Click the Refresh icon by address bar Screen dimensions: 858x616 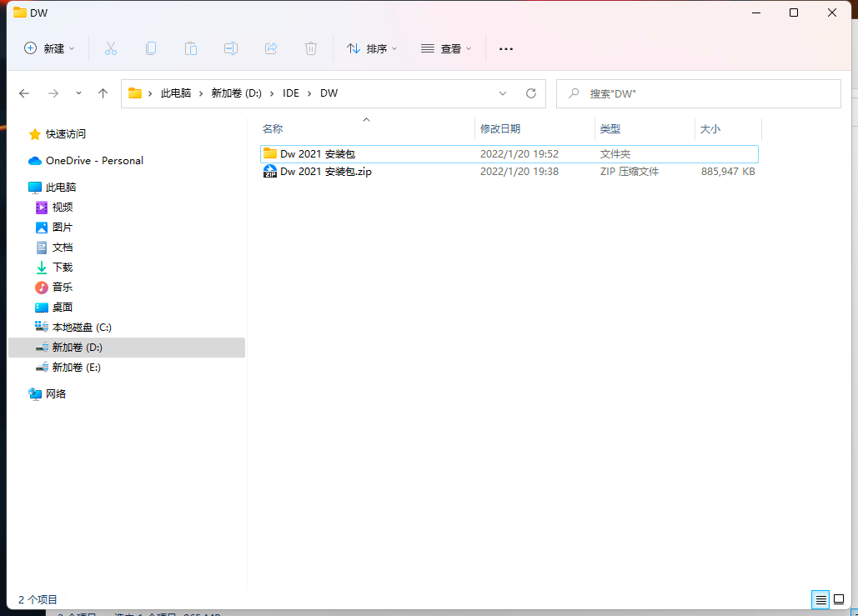click(531, 93)
